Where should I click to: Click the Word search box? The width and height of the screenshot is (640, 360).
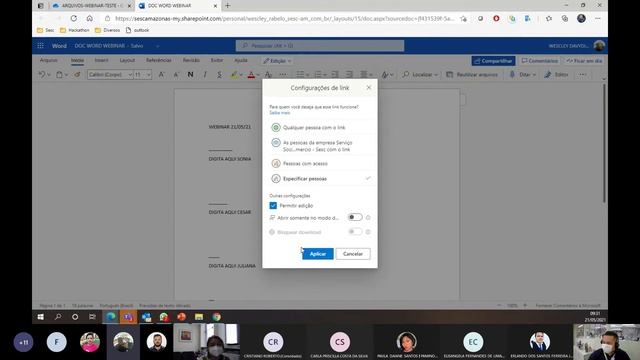pyautogui.click(x=320, y=46)
